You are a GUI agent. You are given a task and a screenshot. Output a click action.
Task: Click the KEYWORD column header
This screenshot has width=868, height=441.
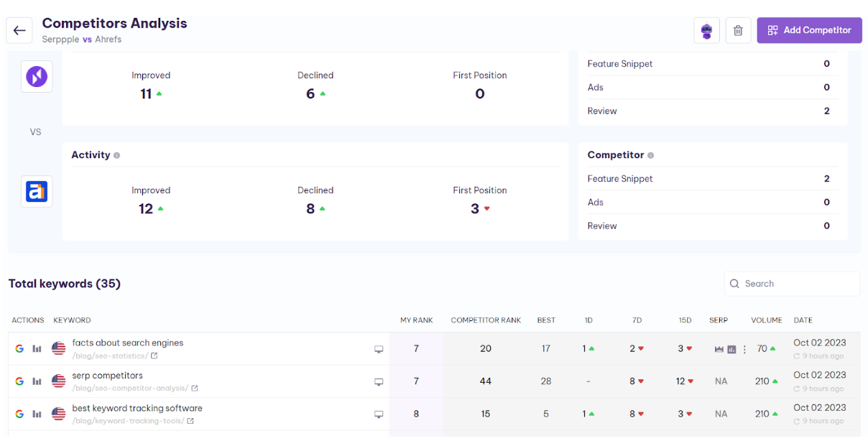click(72, 320)
